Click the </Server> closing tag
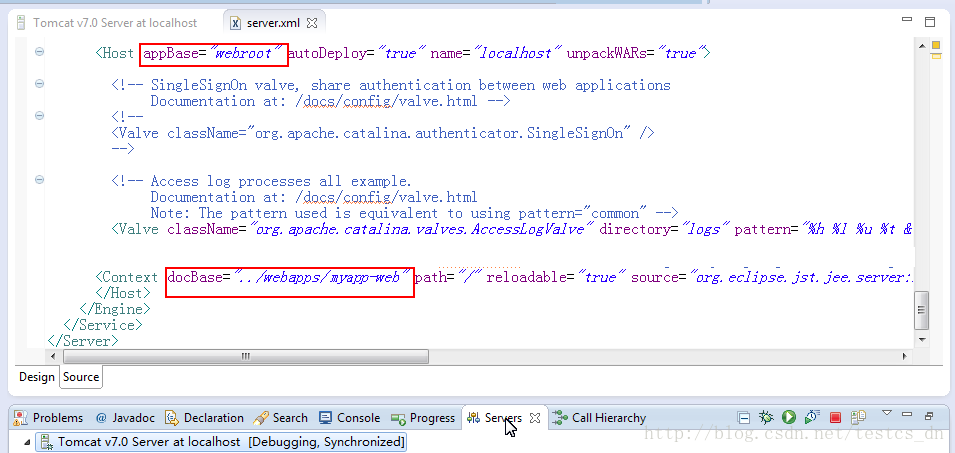Screen dimensions: 955x453 pos(83,341)
